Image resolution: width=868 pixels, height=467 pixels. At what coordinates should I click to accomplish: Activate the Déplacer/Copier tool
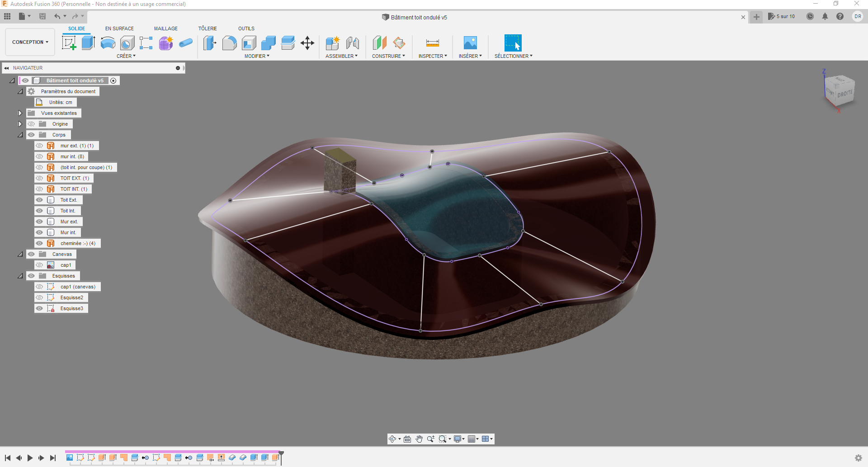coord(307,43)
